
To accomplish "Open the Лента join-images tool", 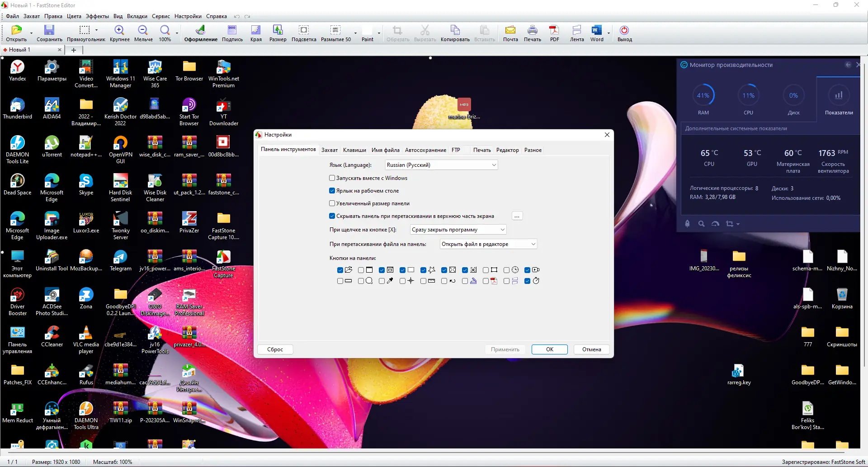I will coord(577,33).
